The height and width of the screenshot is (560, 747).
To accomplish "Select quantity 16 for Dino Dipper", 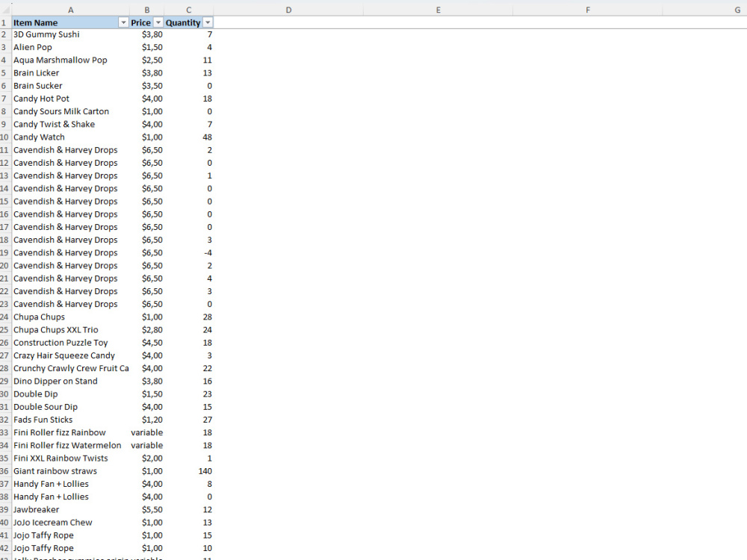I will 189,382.
